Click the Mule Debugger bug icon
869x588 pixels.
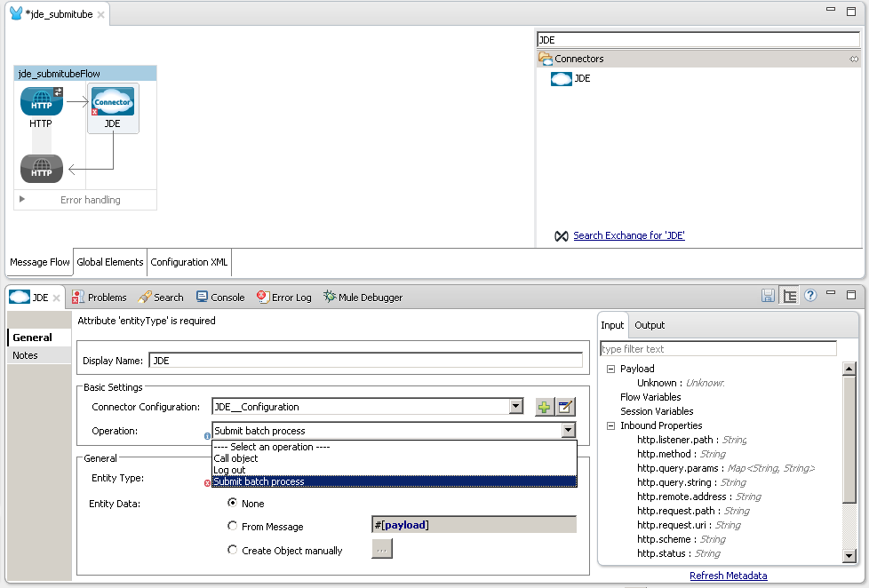click(330, 297)
